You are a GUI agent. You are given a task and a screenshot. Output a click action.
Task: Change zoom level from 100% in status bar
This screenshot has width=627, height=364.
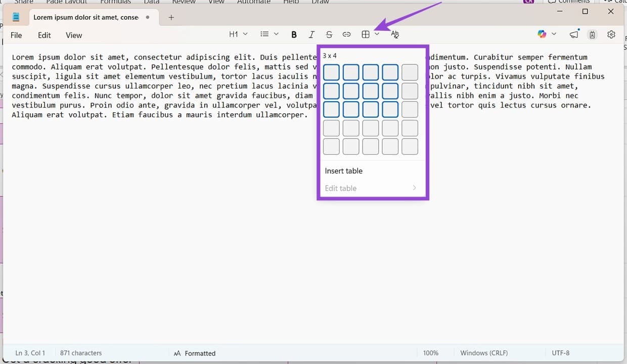pos(430,353)
